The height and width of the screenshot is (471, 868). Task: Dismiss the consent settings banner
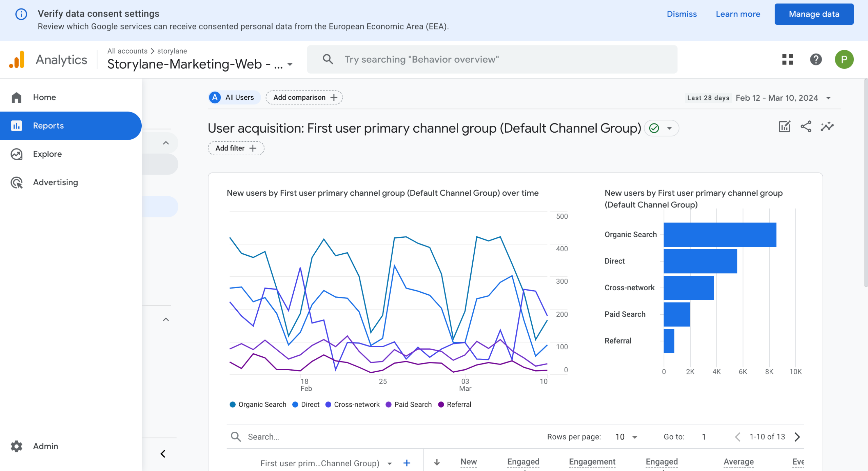tap(682, 14)
